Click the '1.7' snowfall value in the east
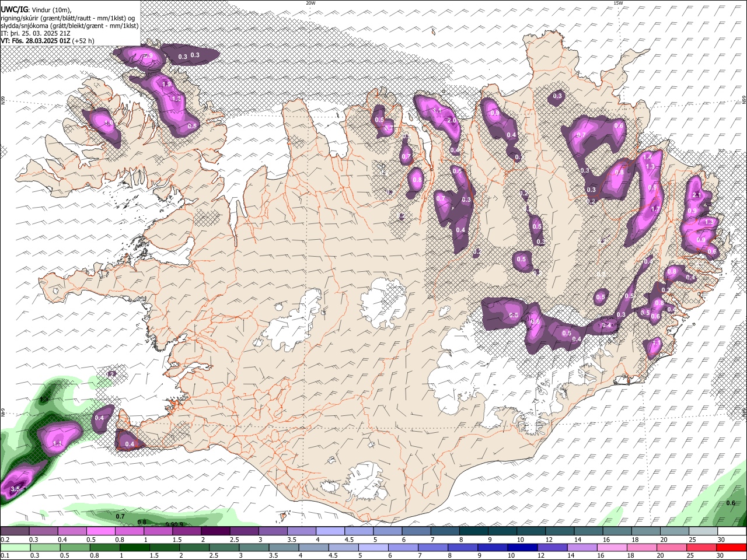Screen dimensions: 747x560 coord(655,209)
